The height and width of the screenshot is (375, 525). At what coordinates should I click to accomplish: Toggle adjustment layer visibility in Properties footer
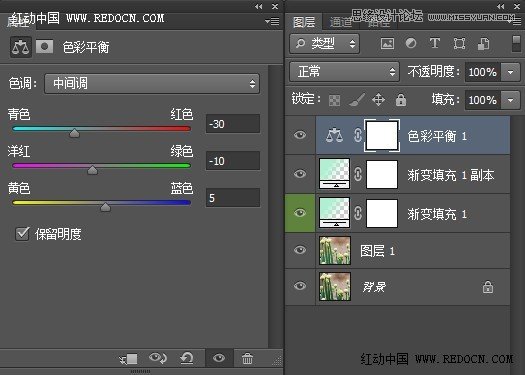coord(219,358)
